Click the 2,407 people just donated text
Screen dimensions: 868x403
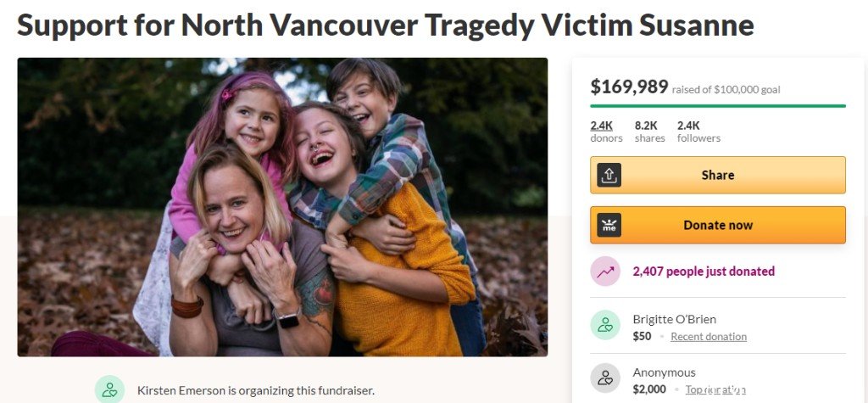click(x=704, y=271)
